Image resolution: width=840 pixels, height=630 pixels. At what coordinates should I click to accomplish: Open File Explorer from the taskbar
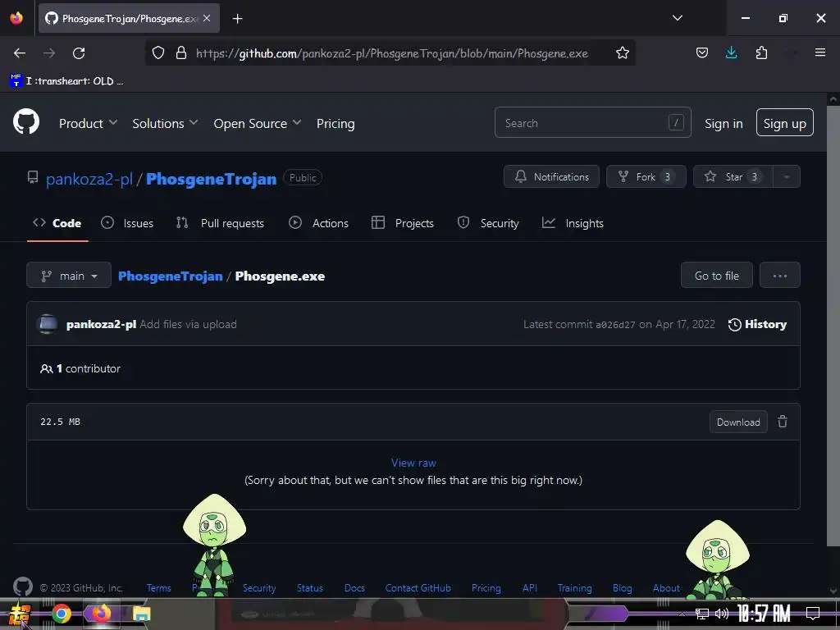(141, 614)
